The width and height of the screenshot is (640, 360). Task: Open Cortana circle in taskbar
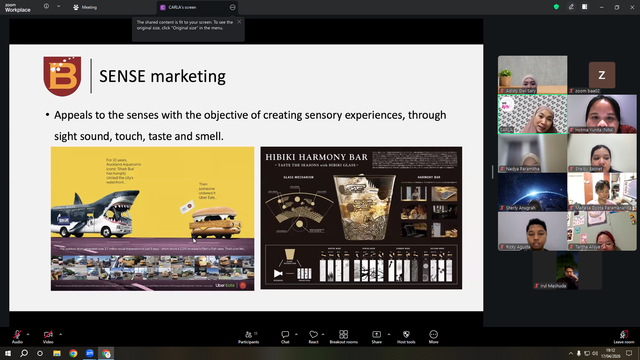(x=40, y=353)
